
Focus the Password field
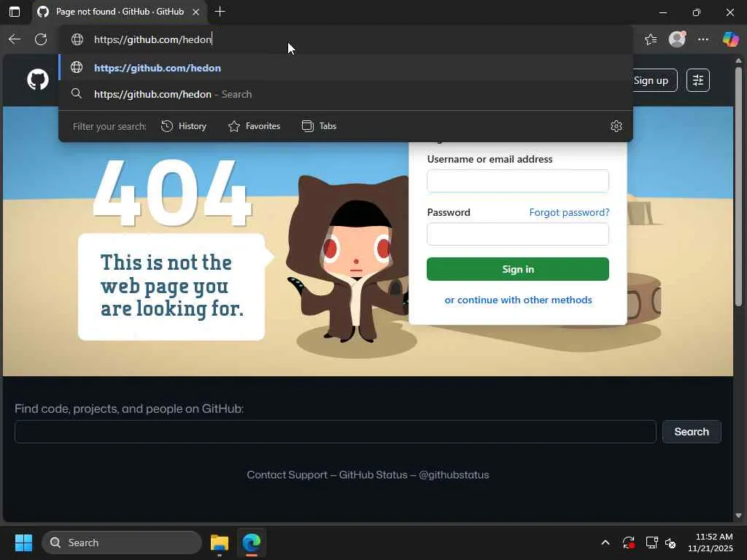[518, 234]
